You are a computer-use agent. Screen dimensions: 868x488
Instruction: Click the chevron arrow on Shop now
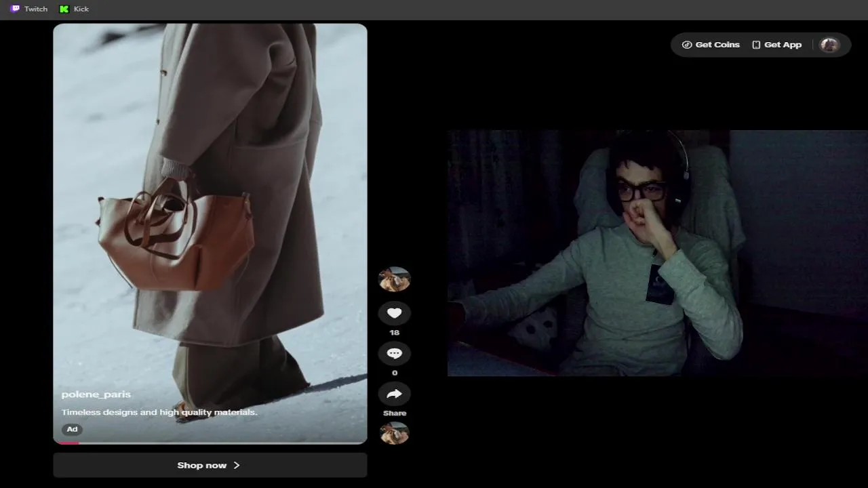[237, 465]
